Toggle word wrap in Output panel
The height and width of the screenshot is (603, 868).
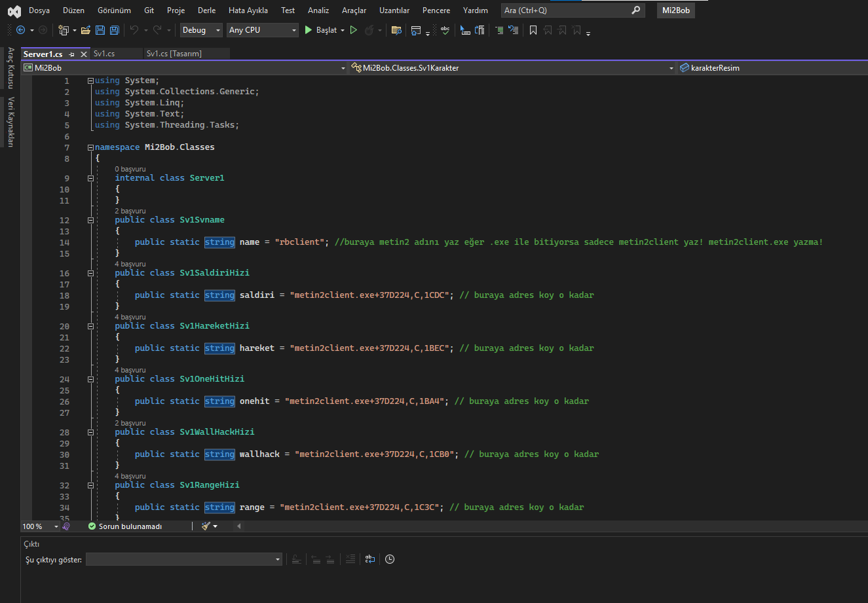coord(370,559)
